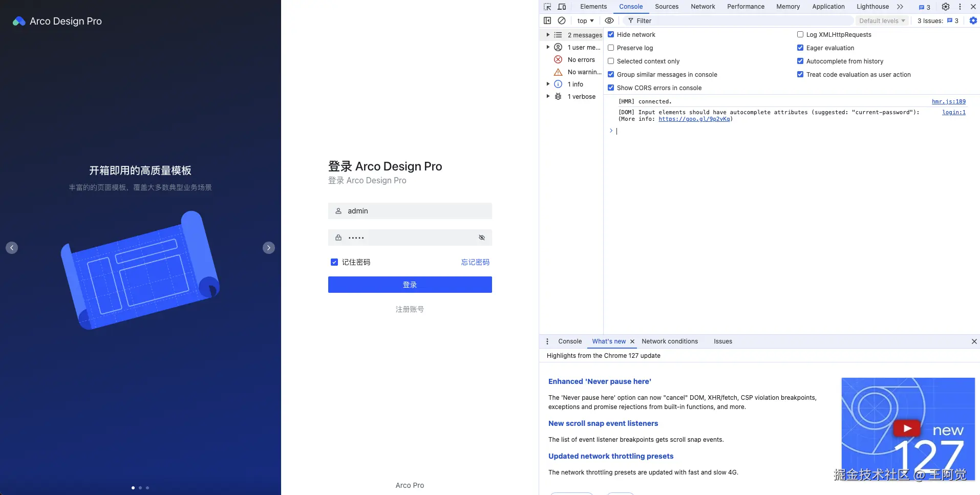Open the Performance tab

746,7
